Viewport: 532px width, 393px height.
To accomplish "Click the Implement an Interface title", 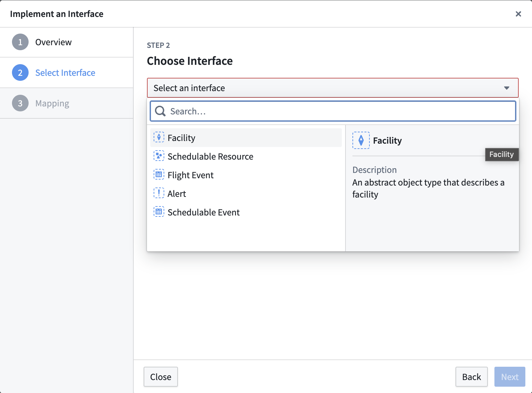I will click(57, 14).
